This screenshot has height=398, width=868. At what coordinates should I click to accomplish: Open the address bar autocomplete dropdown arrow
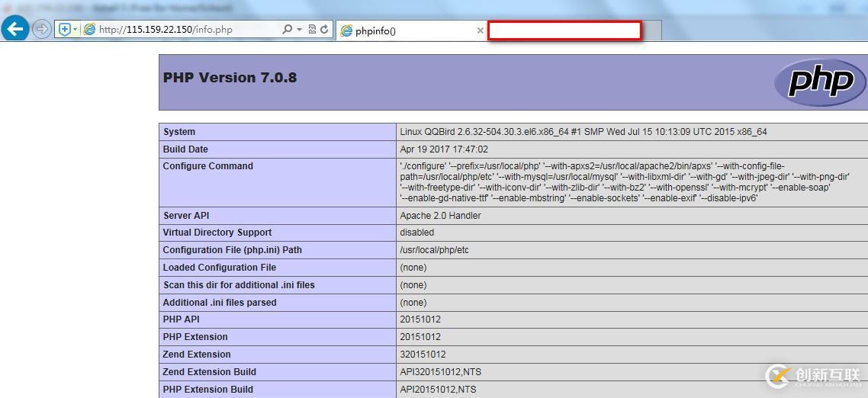click(x=300, y=29)
